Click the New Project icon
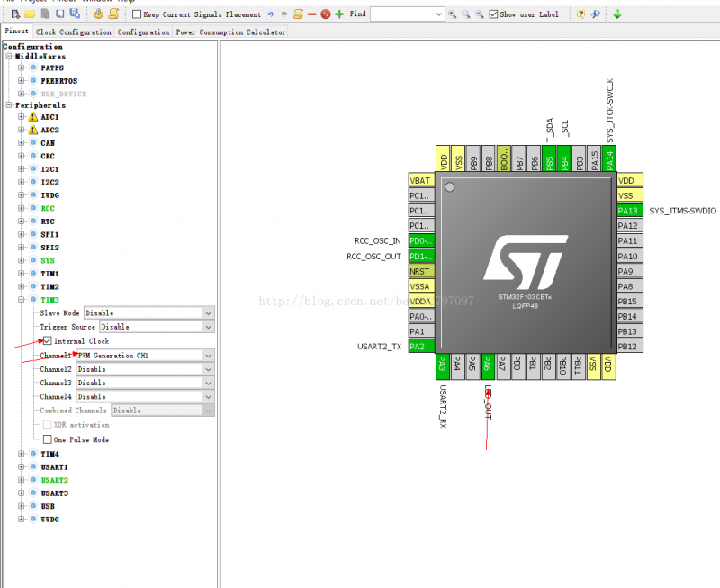Viewport: 720px width, 588px height. [x=15, y=14]
